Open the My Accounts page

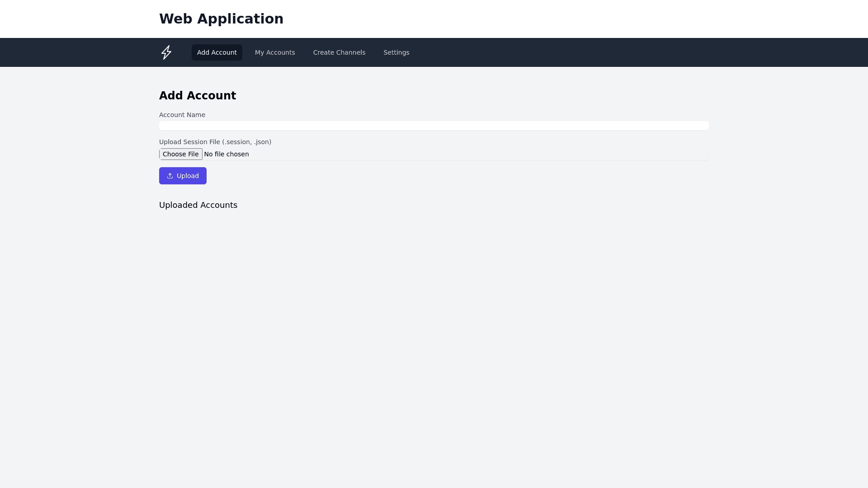pos(275,52)
